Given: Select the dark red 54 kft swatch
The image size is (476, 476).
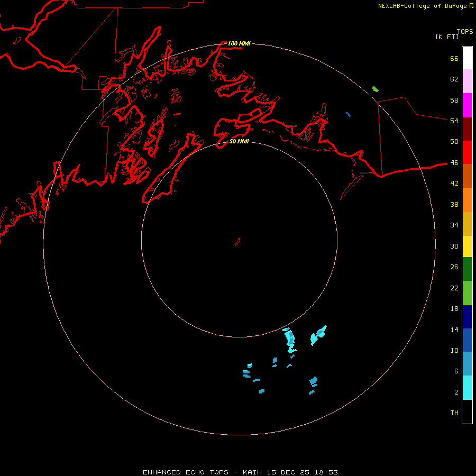Looking at the screenshot, I should coord(467,129).
